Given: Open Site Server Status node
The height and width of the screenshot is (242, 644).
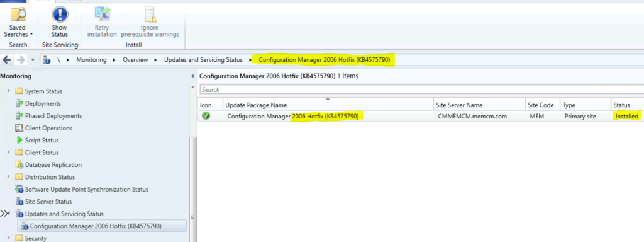Looking at the screenshot, I should pos(48,202).
